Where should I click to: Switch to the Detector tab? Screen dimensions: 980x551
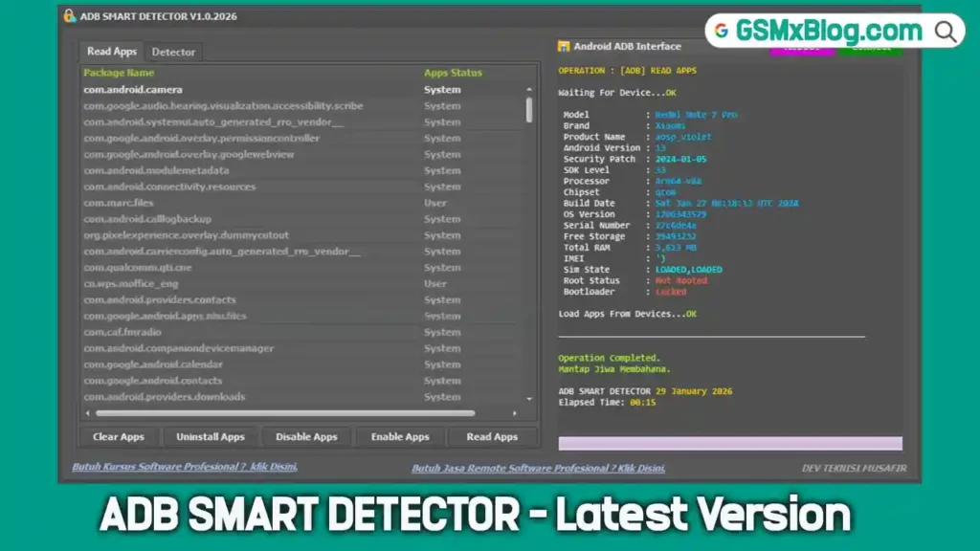pyautogui.click(x=174, y=52)
